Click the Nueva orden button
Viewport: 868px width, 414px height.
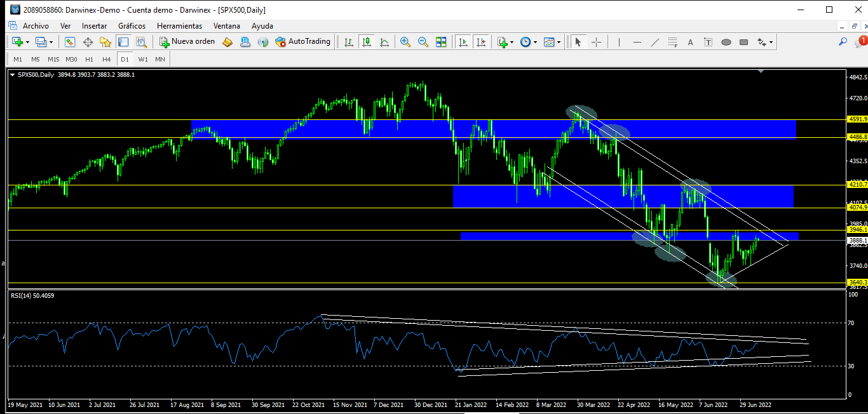(187, 42)
